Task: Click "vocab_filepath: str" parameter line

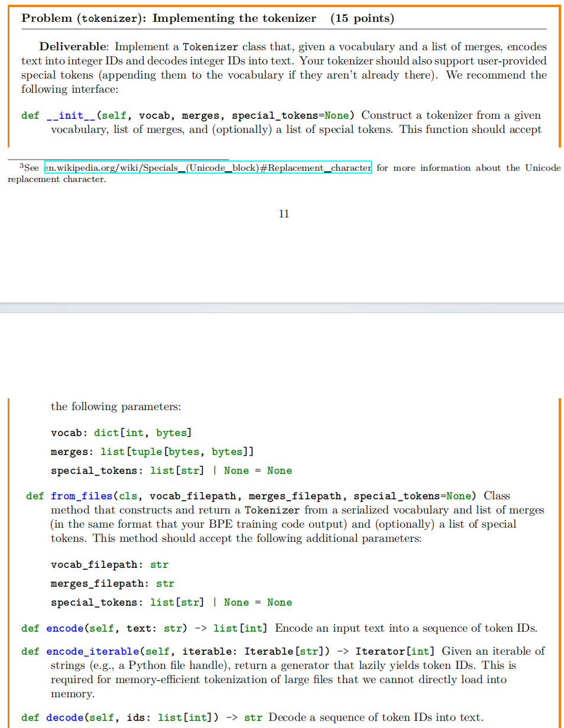Action: click(110, 565)
